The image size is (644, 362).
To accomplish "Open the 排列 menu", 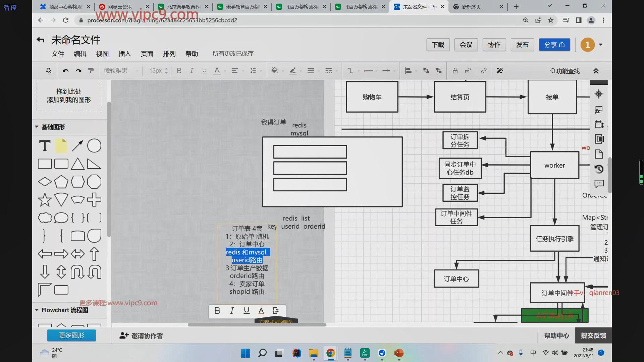I will (169, 54).
